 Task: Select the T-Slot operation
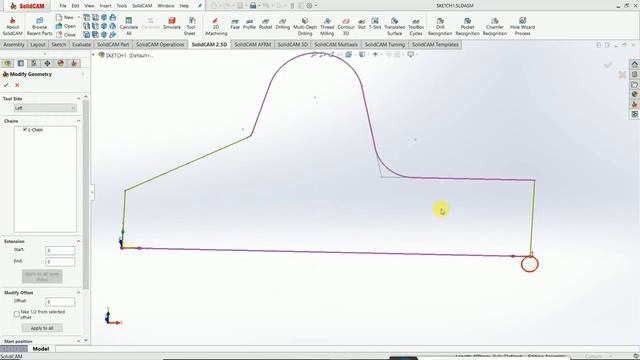pos(375,24)
